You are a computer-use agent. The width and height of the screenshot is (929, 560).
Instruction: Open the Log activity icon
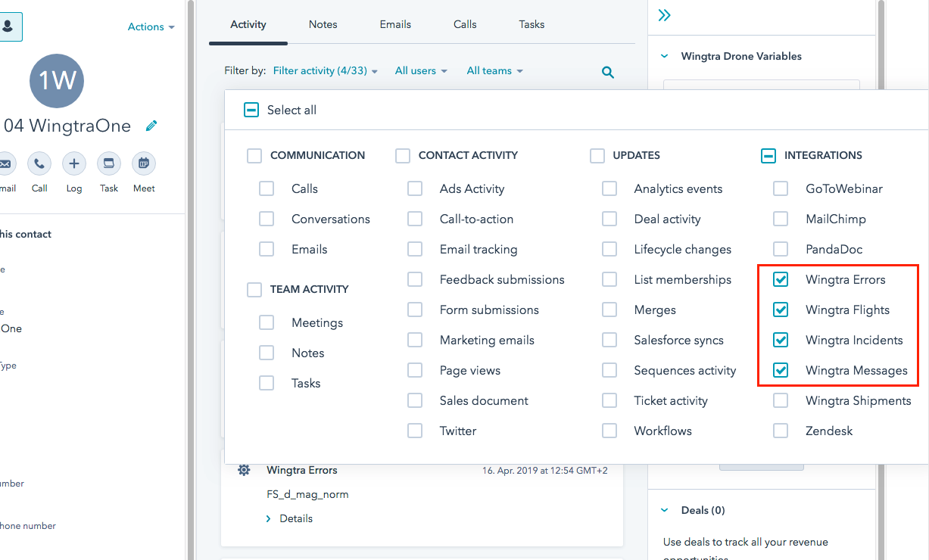coord(73,163)
